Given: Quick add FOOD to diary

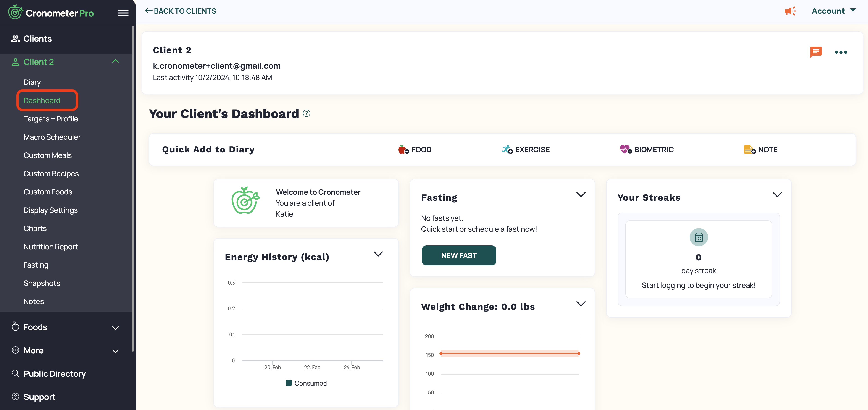Looking at the screenshot, I should 415,150.
